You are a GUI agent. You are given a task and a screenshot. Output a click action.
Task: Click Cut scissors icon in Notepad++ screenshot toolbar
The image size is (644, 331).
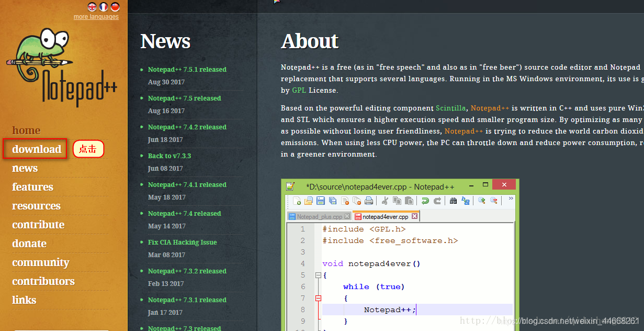point(385,201)
